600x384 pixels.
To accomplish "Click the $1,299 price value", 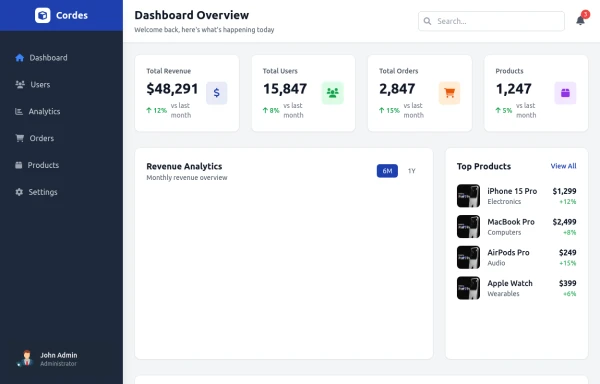I will click(564, 191).
